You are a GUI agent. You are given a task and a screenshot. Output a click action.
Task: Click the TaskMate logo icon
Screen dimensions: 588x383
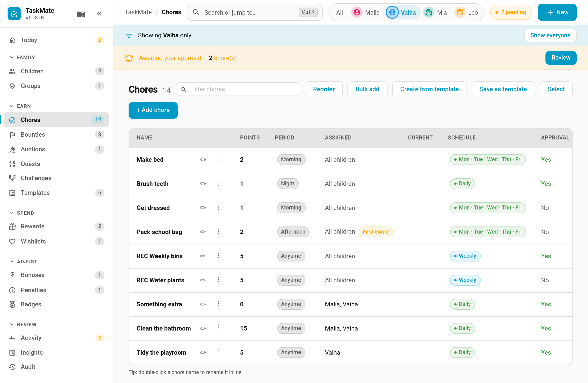(14, 14)
